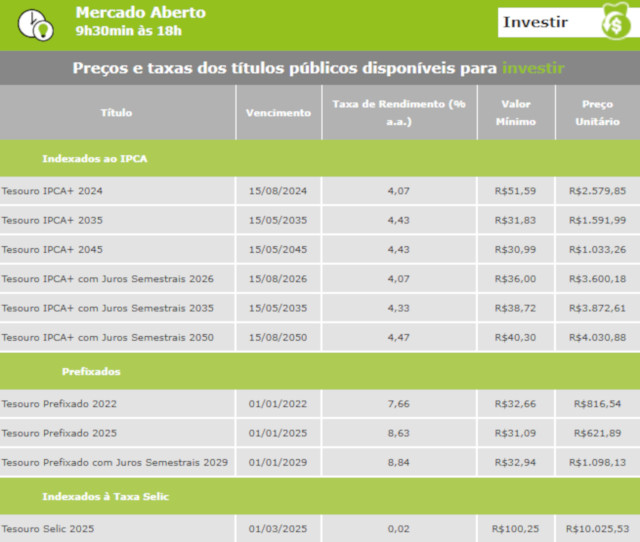Select the Preço Unitário column header
The height and width of the screenshot is (542, 640).
coord(597,113)
